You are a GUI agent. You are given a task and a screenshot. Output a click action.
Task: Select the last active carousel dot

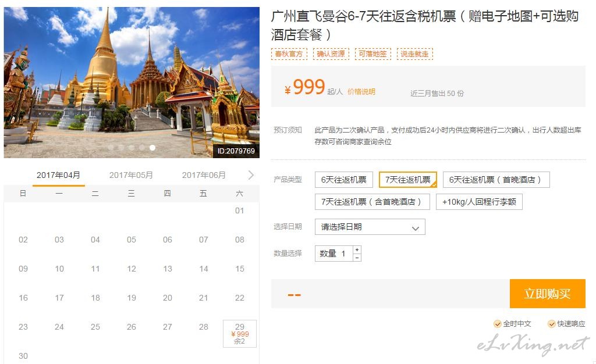pos(152,148)
